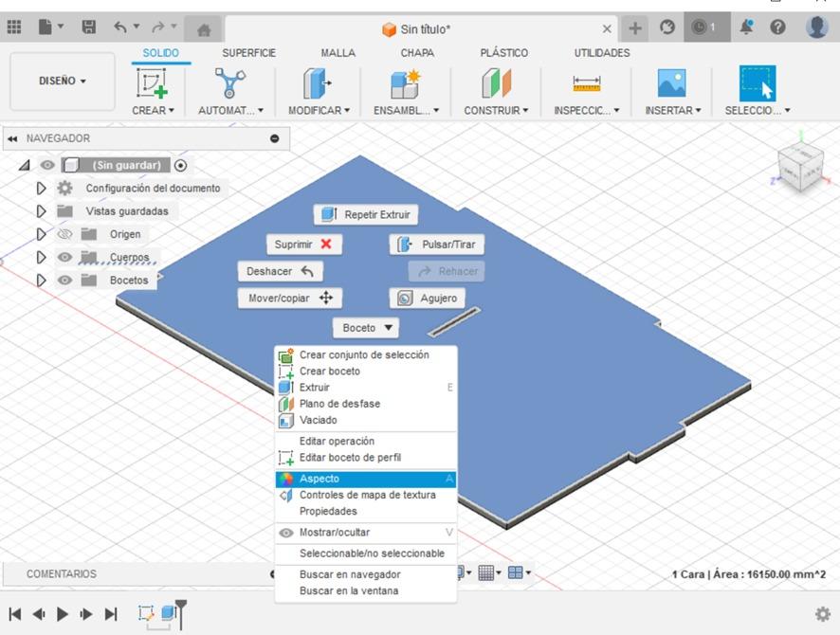The height and width of the screenshot is (635, 840).
Task: Open Help question mark icon
Action: tap(777, 27)
